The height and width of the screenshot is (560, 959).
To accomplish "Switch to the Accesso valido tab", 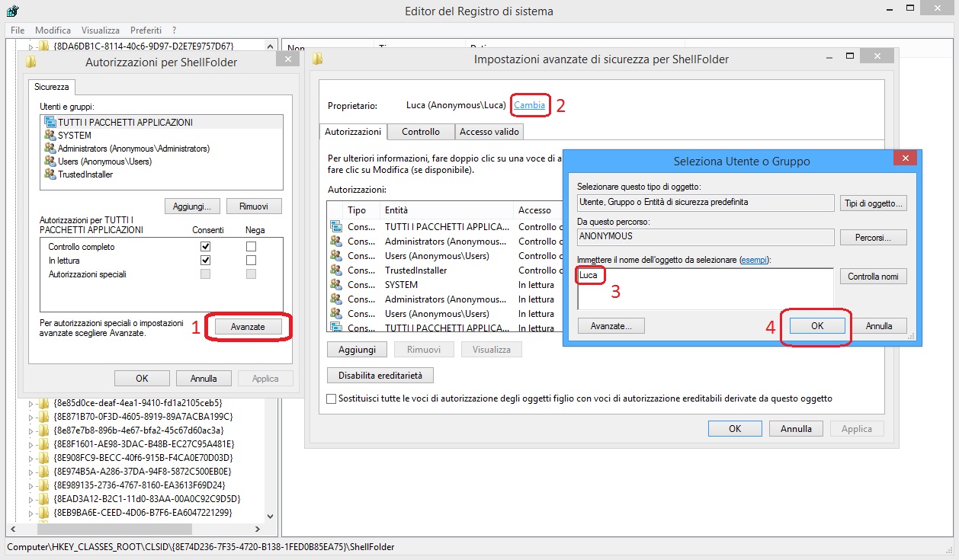I will click(x=489, y=132).
